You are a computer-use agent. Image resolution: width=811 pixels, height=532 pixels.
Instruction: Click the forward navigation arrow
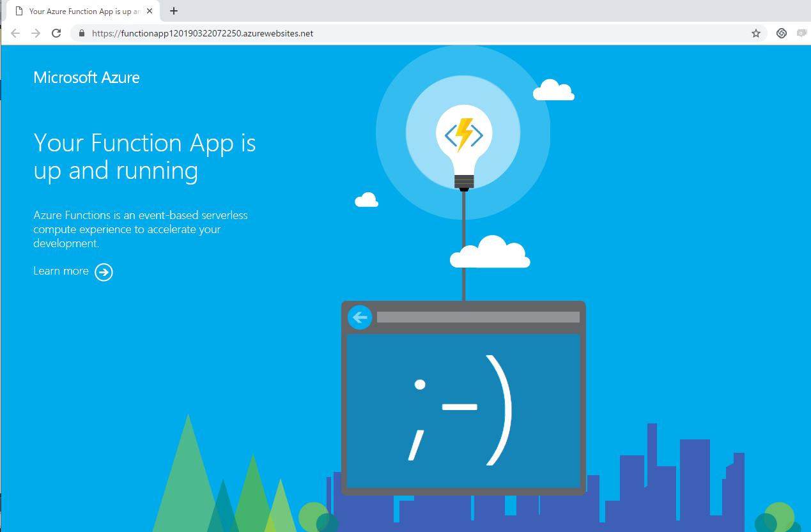35,33
